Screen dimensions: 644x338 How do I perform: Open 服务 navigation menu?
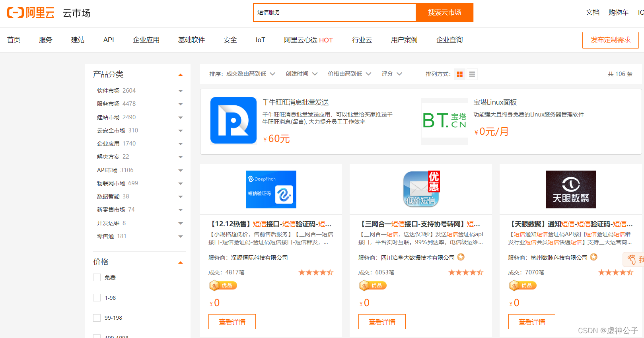(46, 40)
